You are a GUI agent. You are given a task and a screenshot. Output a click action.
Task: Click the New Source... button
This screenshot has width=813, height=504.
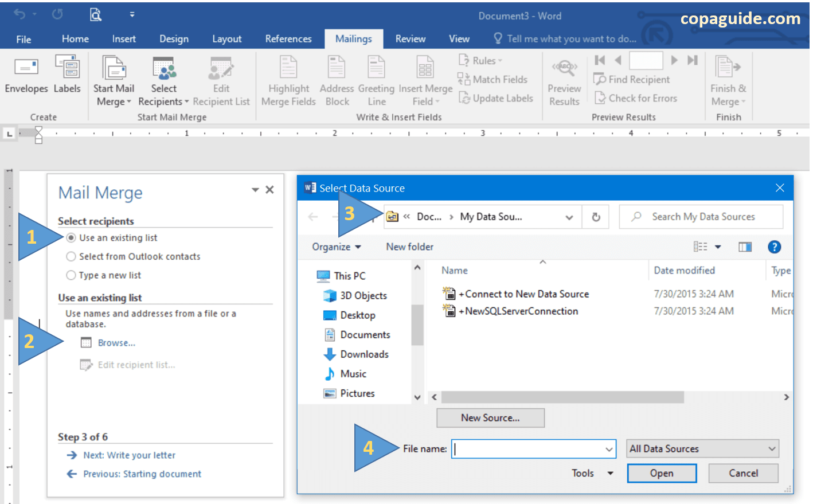point(490,418)
